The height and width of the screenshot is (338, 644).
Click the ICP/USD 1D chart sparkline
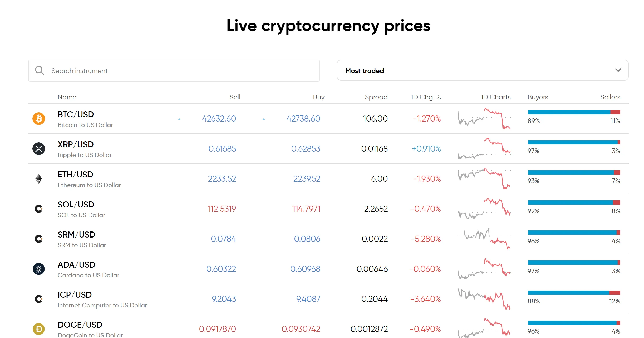point(484,299)
